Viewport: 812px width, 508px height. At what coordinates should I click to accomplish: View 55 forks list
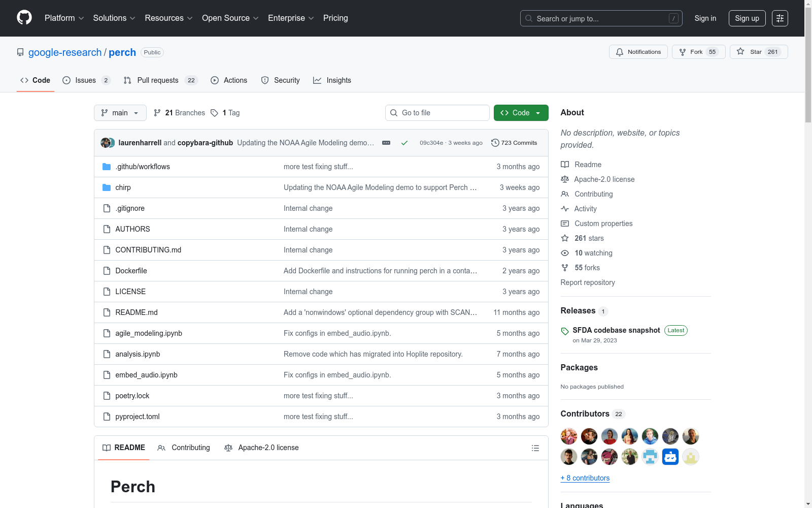pyautogui.click(x=581, y=268)
